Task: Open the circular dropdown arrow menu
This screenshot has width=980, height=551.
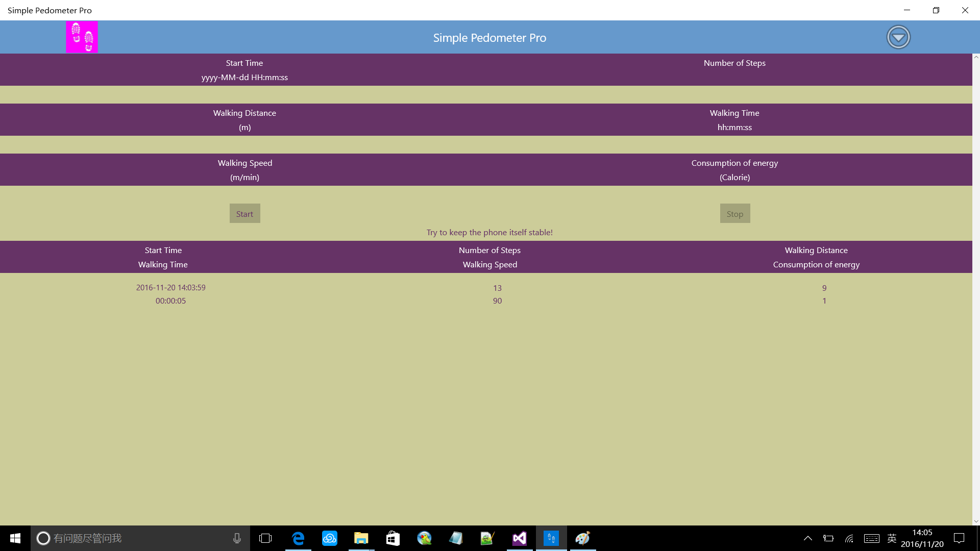Action: click(898, 37)
